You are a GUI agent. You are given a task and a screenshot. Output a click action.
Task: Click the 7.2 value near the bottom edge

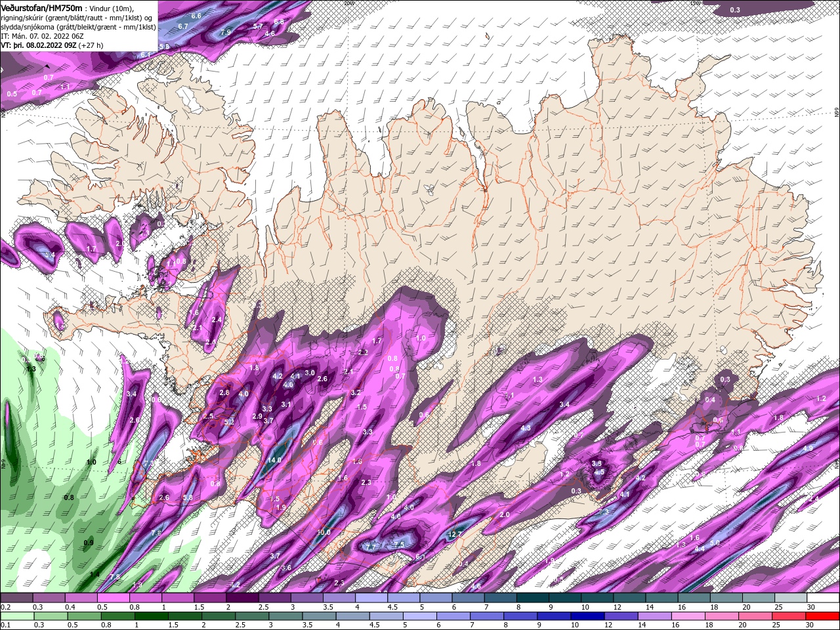coord(236,585)
